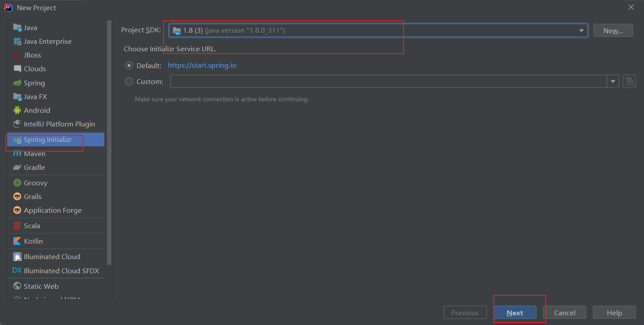Select the Custom service URL radio button
The width and height of the screenshot is (644, 325).
[129, 81]
